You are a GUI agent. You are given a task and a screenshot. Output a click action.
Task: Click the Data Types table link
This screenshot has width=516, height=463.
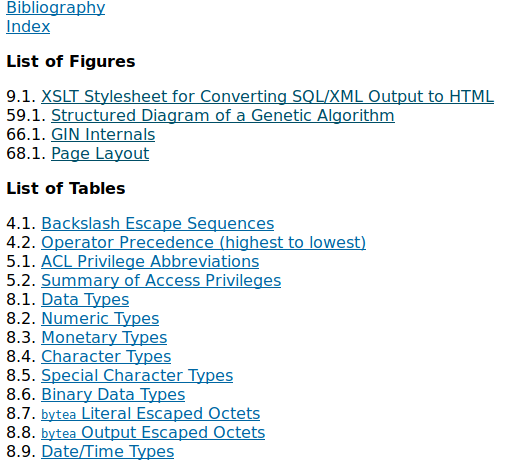[85, 300]
